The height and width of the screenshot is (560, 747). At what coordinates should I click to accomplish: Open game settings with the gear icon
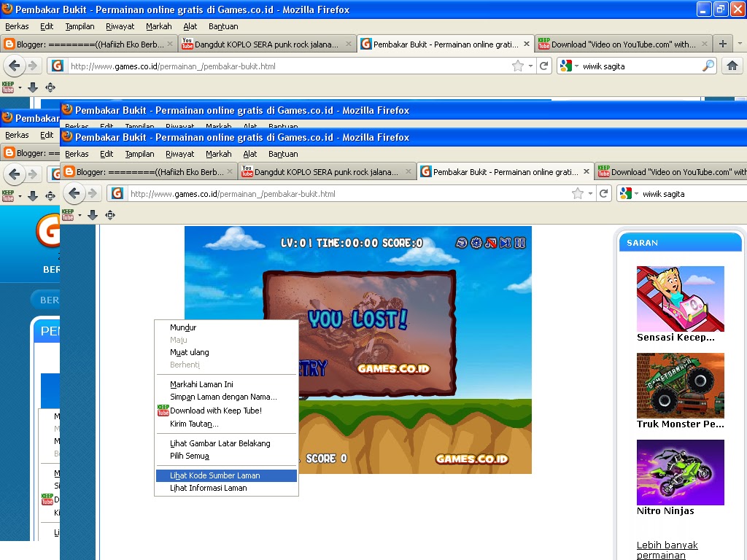(476, 243)
